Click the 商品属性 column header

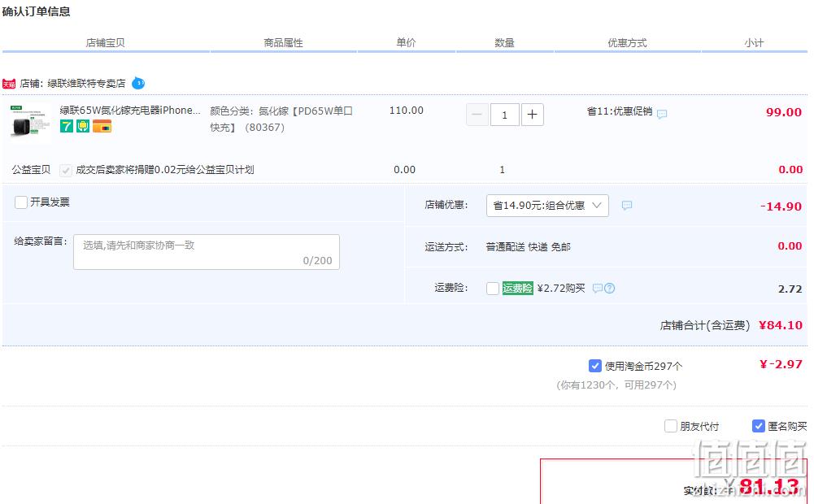coord(284,42)
